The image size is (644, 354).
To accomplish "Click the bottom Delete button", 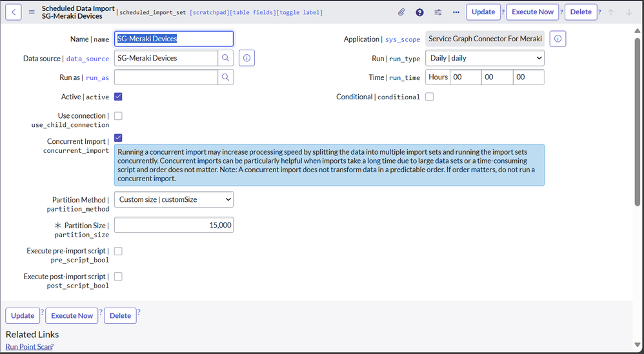I will 120,315.
